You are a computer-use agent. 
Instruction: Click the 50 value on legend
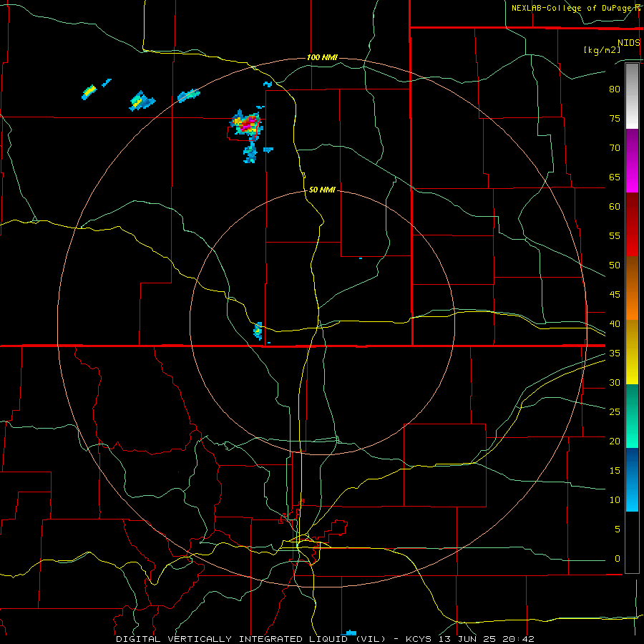click(615, 265)
